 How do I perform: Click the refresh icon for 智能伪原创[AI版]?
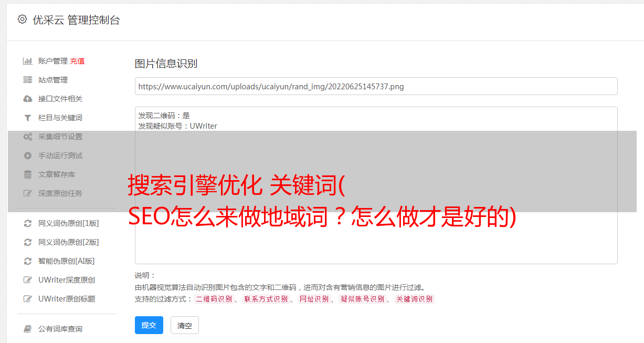(28, 261)
